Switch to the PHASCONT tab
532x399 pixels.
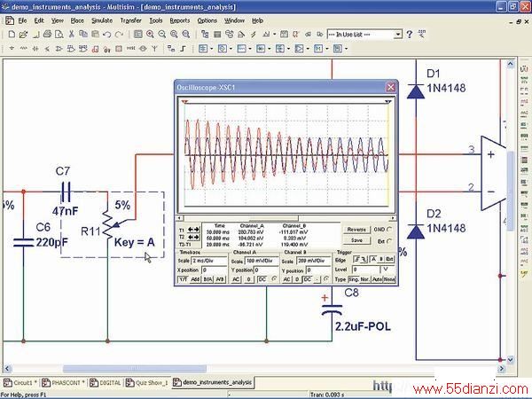pos(62,383)
